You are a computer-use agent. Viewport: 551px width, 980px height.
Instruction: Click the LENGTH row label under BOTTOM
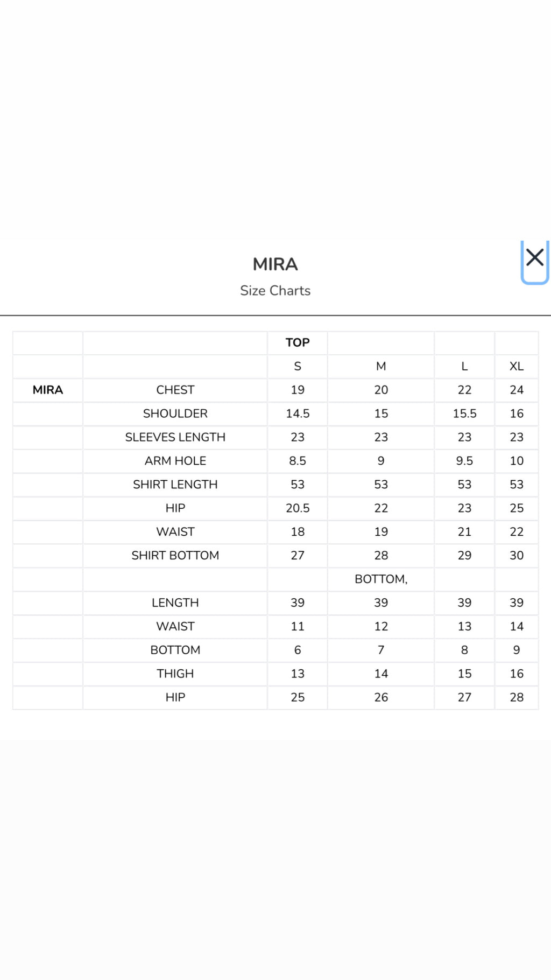[x=175, y=603]
